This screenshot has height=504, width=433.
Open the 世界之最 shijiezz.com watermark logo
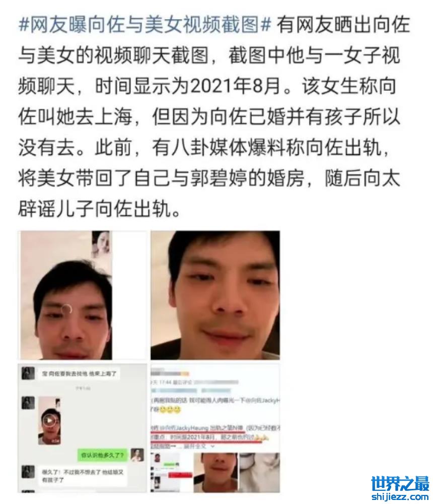[400, 487]
